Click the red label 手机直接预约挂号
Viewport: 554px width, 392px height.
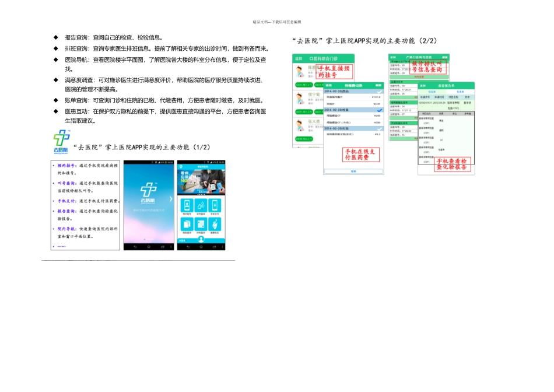[334, 72]
